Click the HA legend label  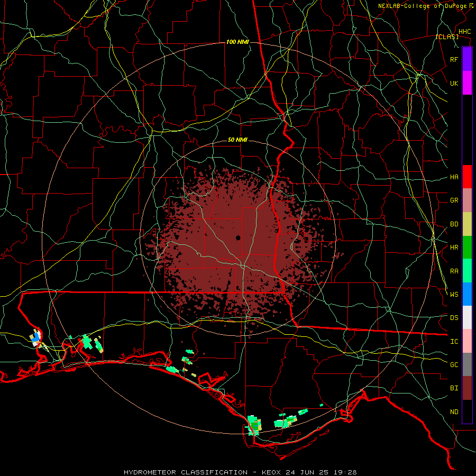point(454,177)
